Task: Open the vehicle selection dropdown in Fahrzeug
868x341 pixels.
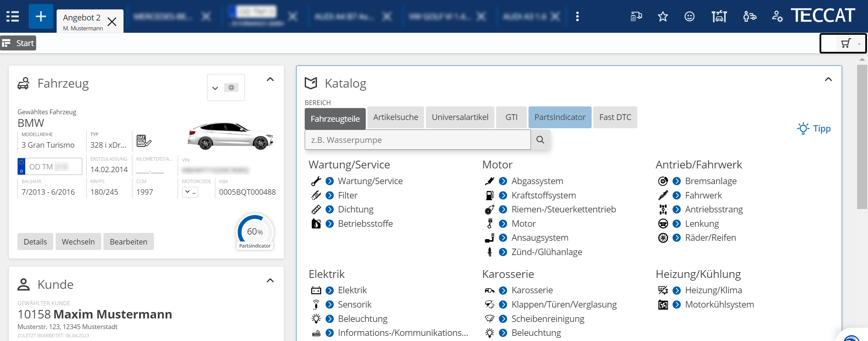Action: point(226,88)
